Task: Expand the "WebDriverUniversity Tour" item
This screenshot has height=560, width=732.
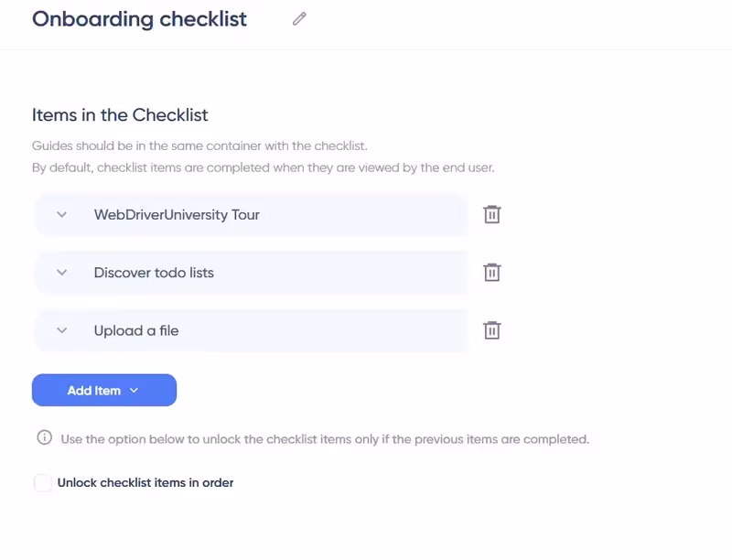Action: pos(61,214)
